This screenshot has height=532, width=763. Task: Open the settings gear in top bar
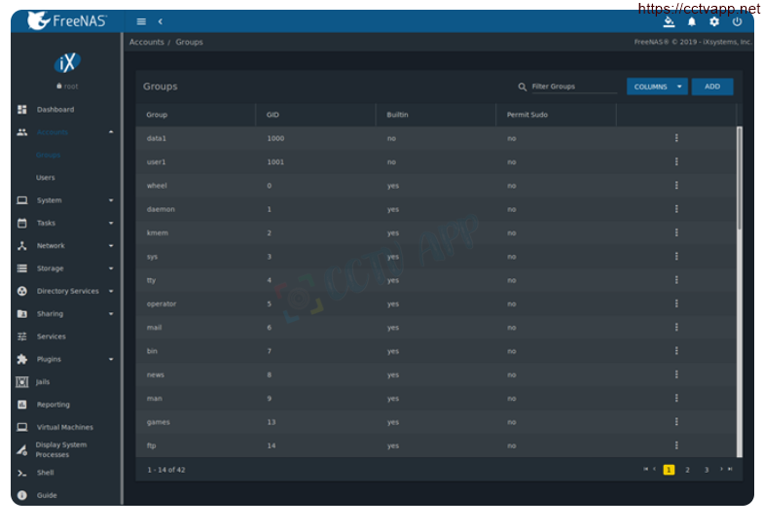coord(714,21)
